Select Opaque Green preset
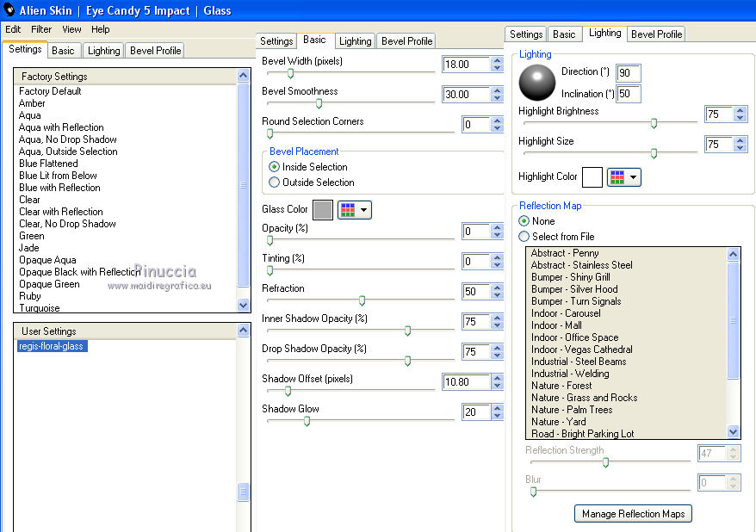 49,284
